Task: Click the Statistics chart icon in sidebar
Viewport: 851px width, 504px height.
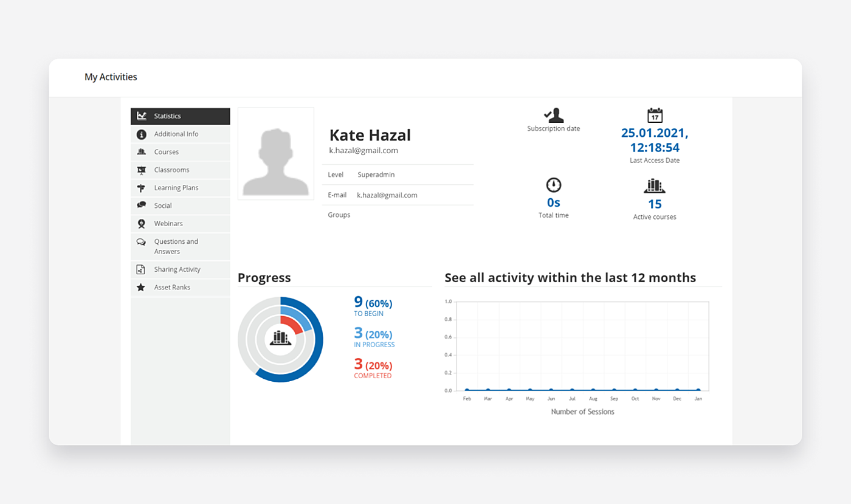Action: [142, 116]
